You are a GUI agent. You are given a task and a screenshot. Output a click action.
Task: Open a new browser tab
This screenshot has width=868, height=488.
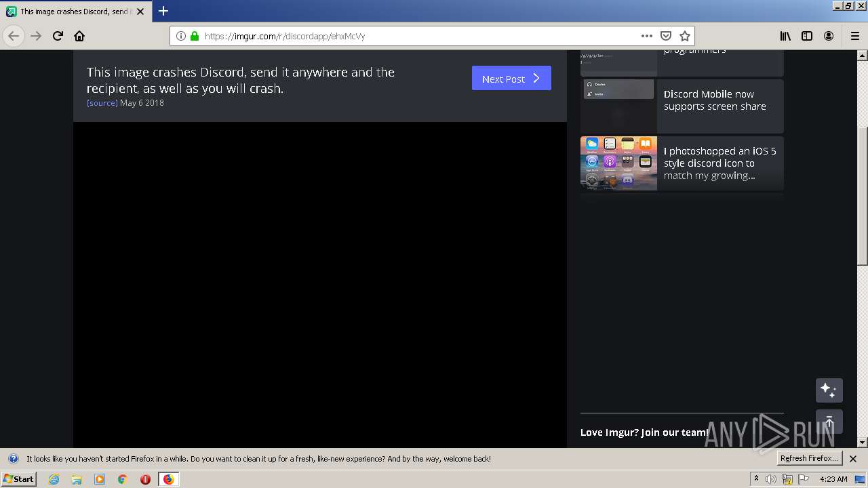(x=163, y=11)
